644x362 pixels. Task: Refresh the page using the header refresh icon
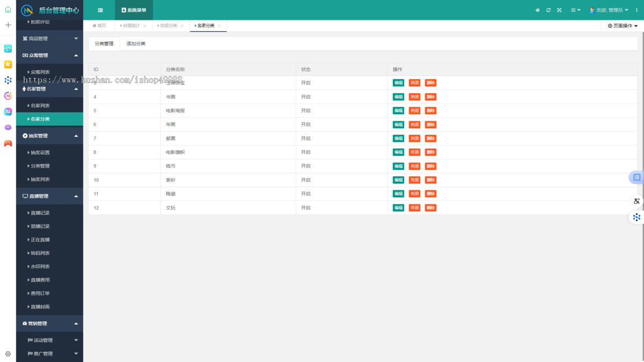click(x=548, y=10)
